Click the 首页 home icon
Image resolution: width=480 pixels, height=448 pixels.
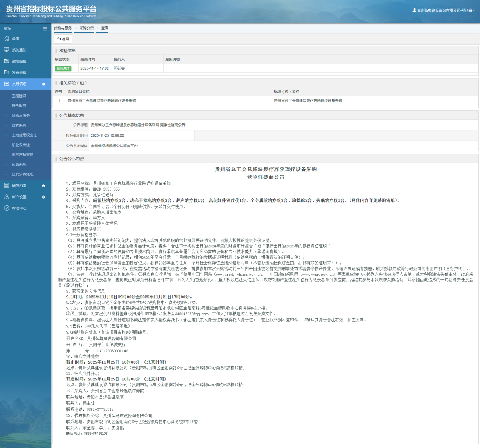click(6, 39)
